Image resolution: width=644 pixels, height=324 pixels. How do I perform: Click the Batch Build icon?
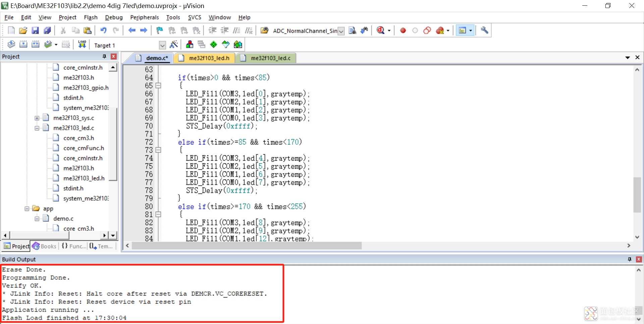click(x=48, y=44)
